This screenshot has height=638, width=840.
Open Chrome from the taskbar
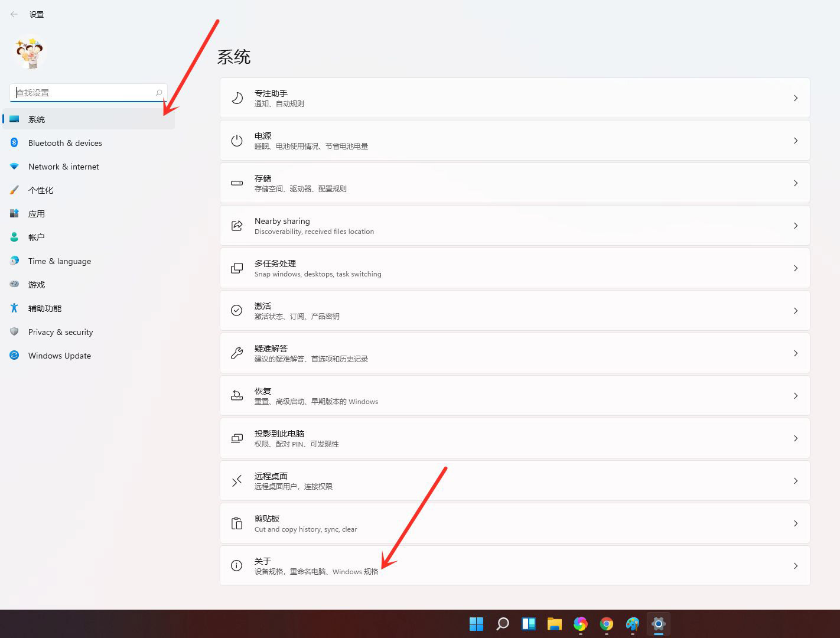(606, 624)
